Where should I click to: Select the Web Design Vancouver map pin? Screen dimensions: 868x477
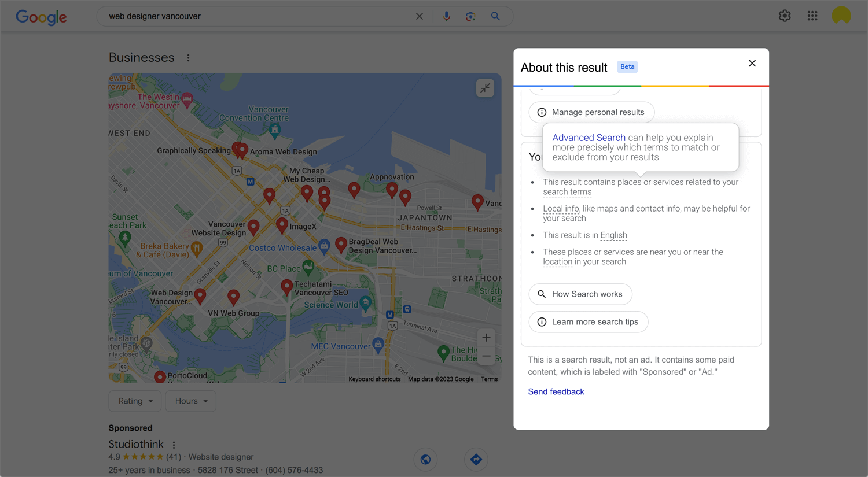(200, 296)
